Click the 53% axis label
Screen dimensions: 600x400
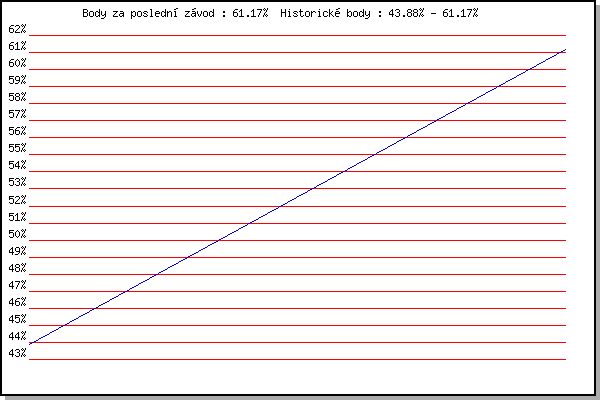(17, 182)
